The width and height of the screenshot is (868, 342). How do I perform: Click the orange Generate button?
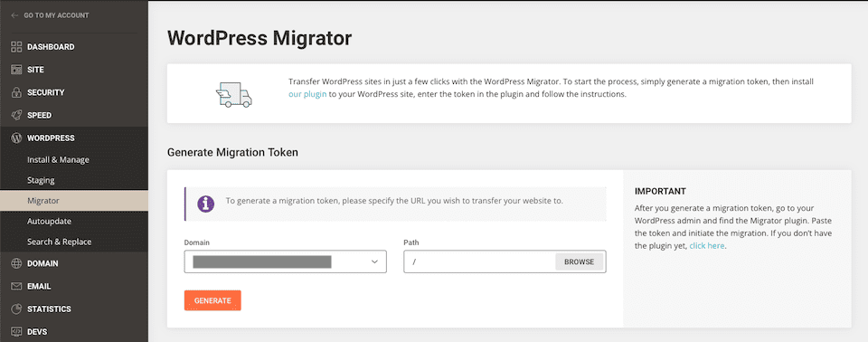click(x=212, y=300)
